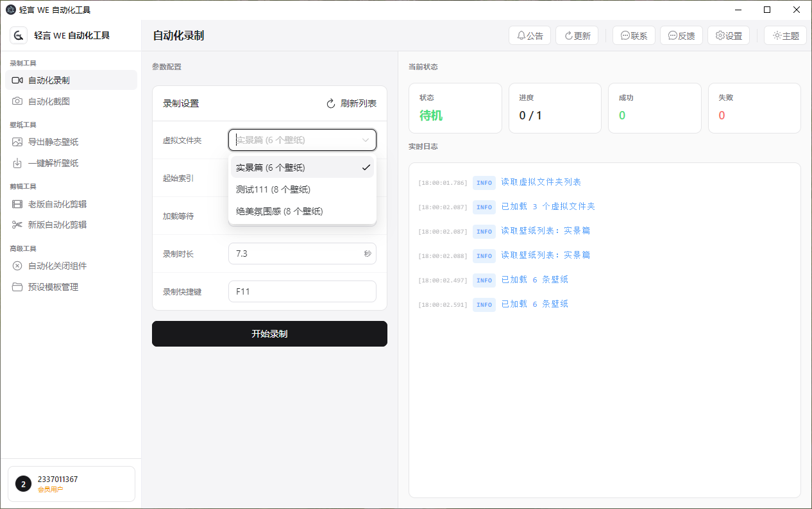Click the 2337011367 member account panel

[71, 483]
